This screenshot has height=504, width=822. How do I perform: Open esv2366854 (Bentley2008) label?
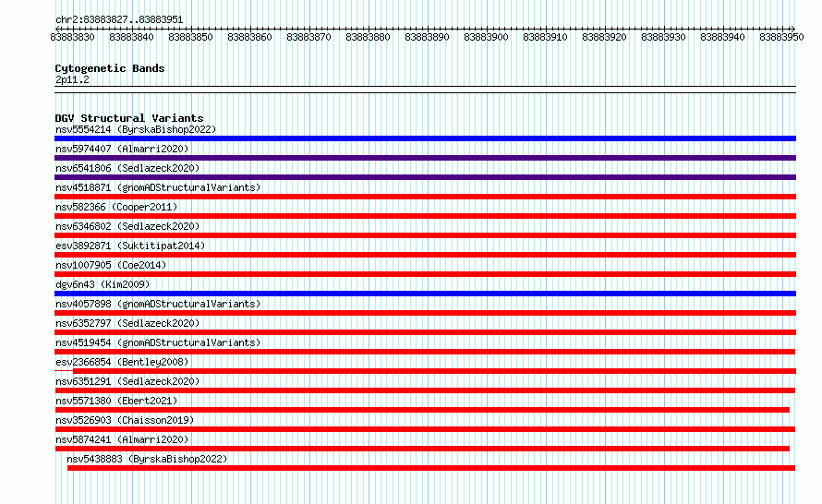tap(122, 362)
